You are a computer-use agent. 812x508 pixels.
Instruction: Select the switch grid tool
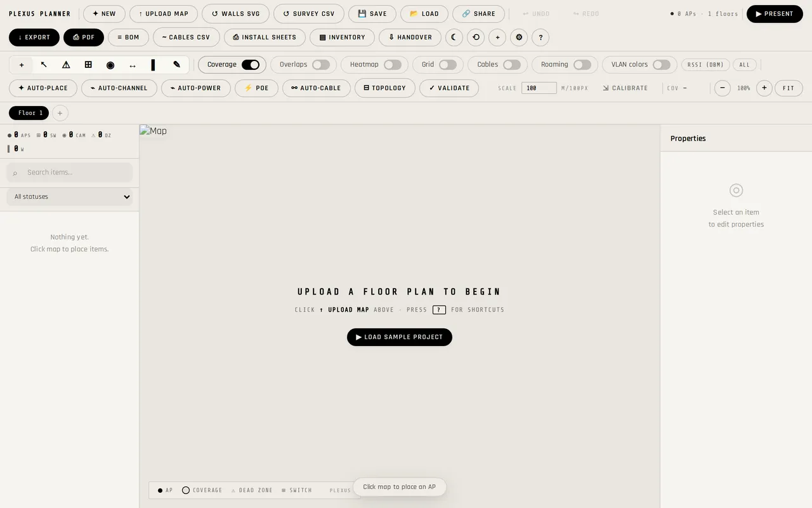[88, 65]
